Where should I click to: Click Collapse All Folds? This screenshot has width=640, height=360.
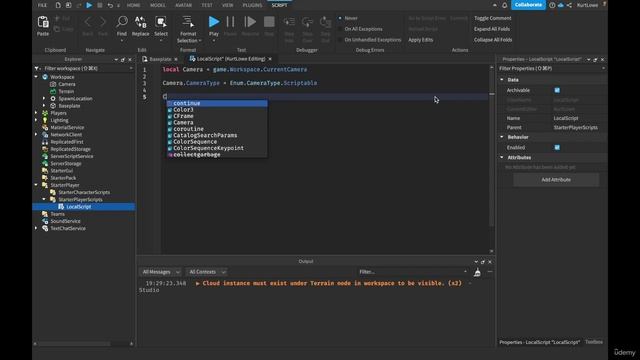click(493, 40)
